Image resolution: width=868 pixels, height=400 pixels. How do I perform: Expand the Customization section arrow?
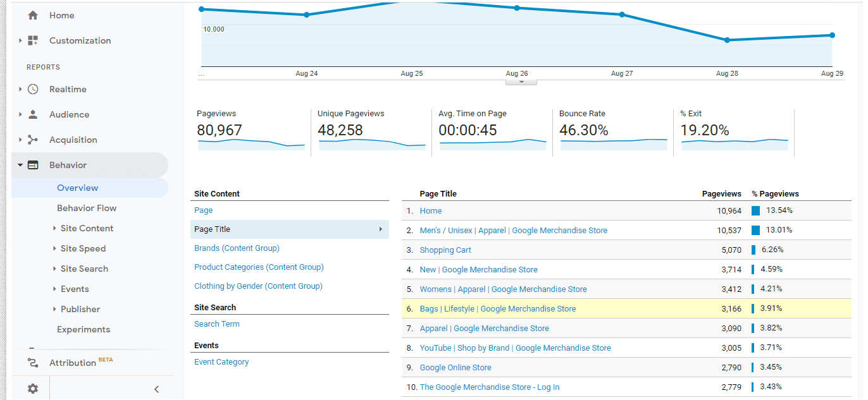(x=20, y=40)
